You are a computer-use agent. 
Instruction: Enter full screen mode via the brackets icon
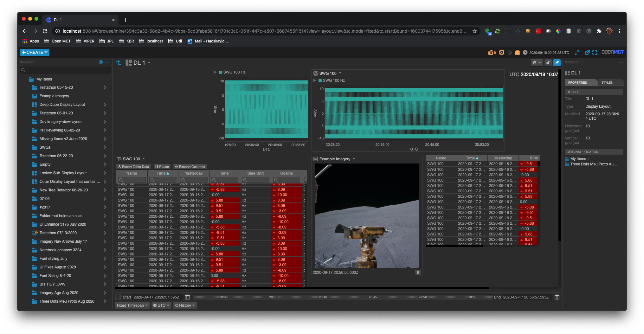[595, 52]
